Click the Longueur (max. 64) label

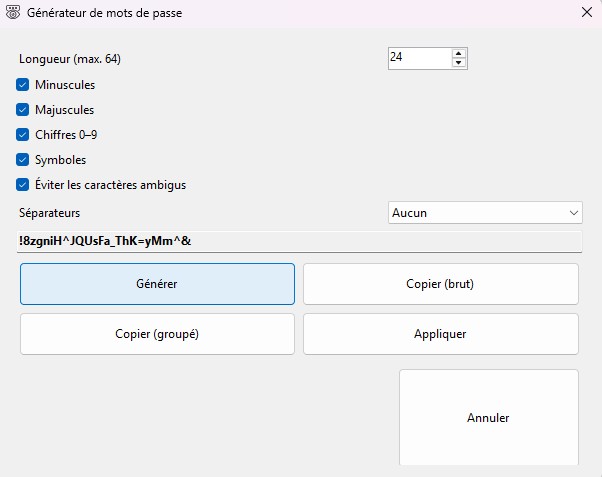click(70, 59)
